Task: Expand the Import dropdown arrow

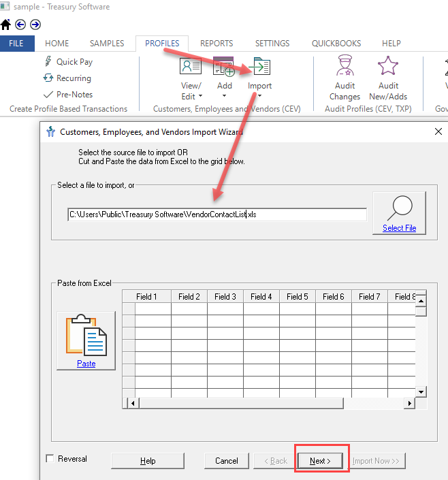Action: (259, 96)
